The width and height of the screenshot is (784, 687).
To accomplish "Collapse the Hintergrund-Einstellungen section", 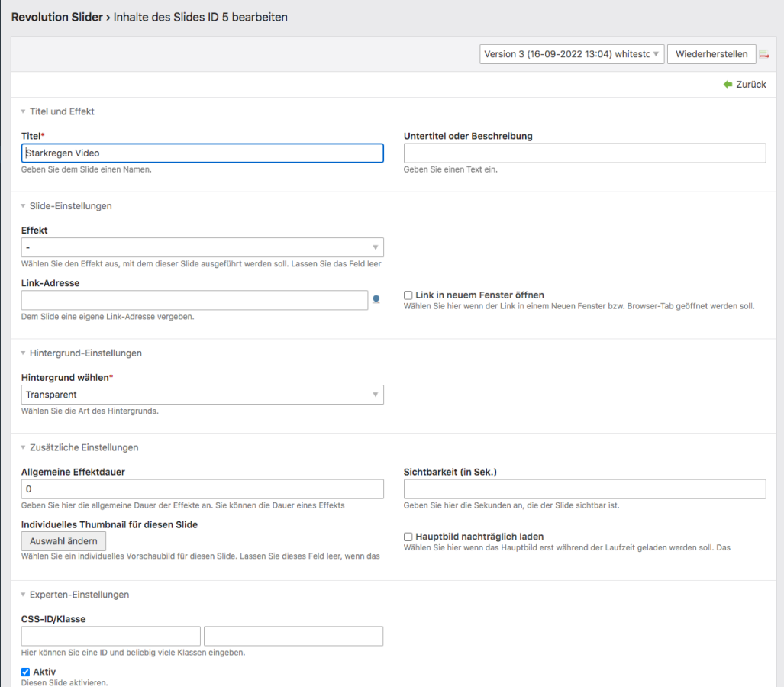I will 24,353.
